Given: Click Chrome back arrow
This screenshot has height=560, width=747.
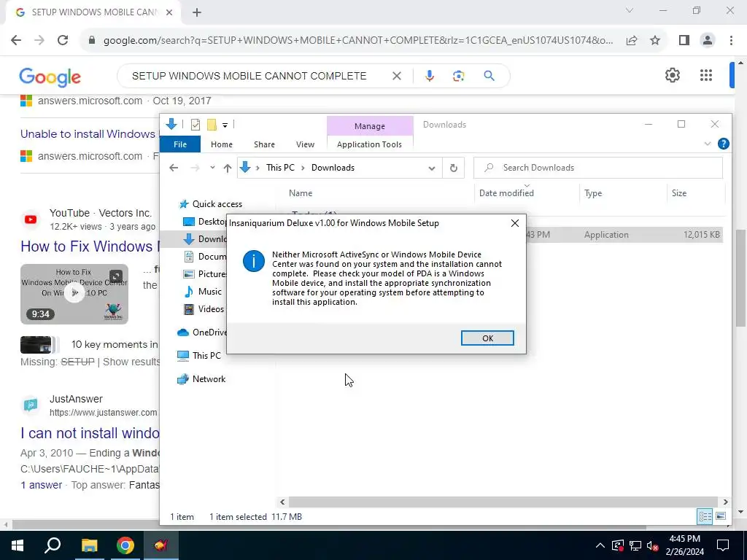Looking at the screenshot, I should click(16, 40).
